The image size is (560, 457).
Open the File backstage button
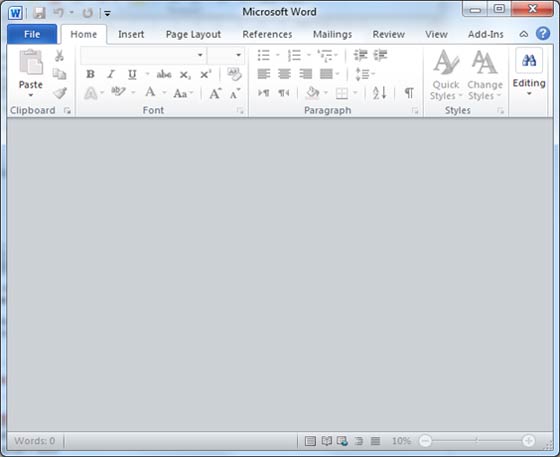pyautogui.click(x=32, y=34)
